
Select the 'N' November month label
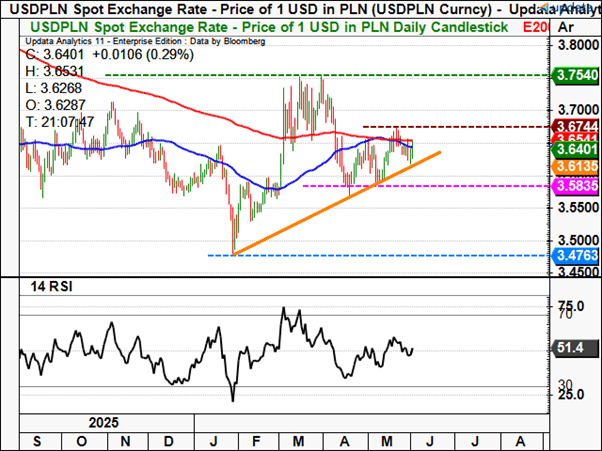pyautogui.click(x=125, y=441)
